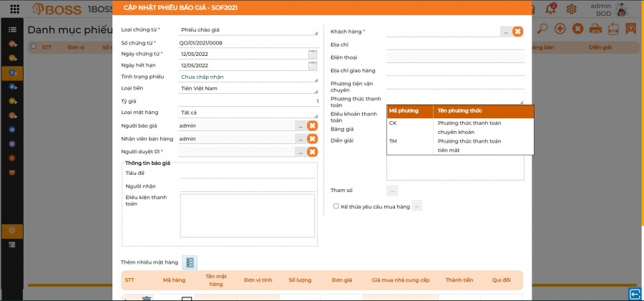Click the Tỷ giá input field
The width and height of the screenshot is (644, 301).
point(249,101)
